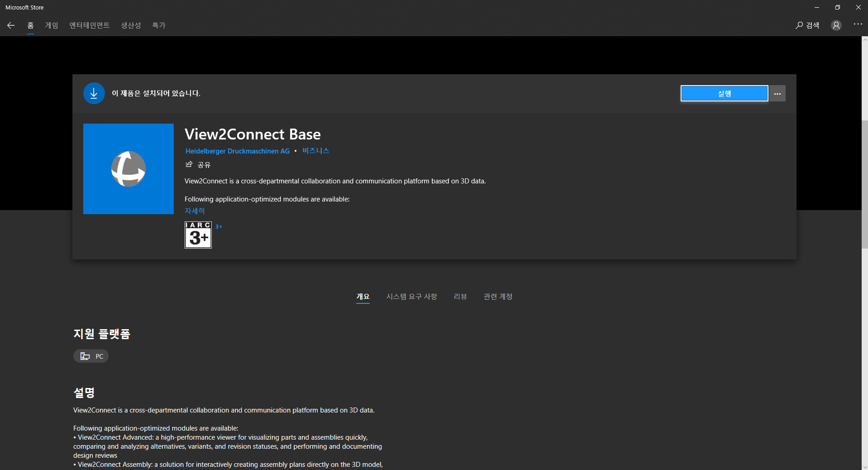Click the 공유 label
The image size is (868, 470).
tap(204, 165)
